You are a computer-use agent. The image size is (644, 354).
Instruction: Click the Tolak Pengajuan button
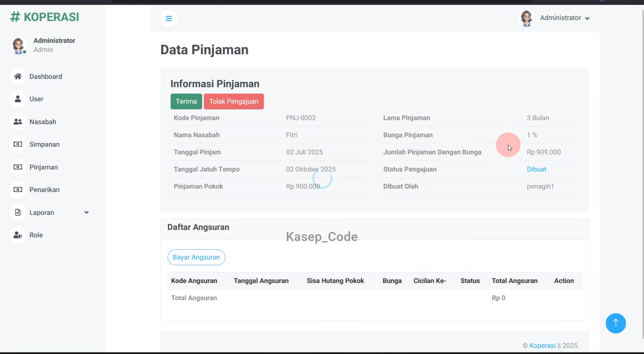(x=234, y=101)
